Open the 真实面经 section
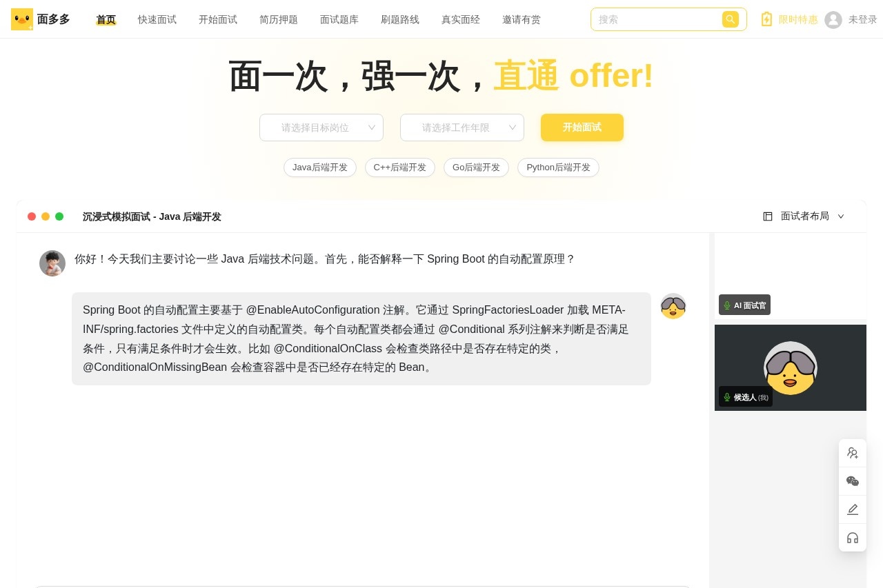Viewport: 883px width, 588px height. (x=461, y=19)
